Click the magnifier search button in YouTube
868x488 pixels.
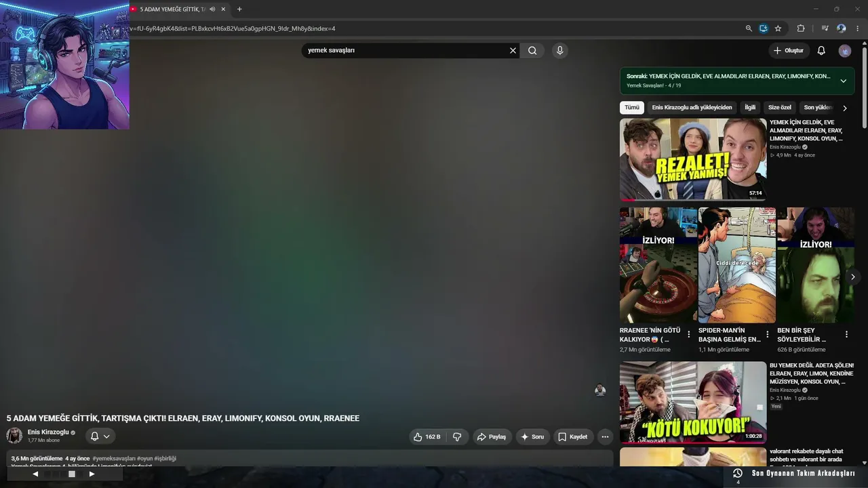(x=532, y=50)
